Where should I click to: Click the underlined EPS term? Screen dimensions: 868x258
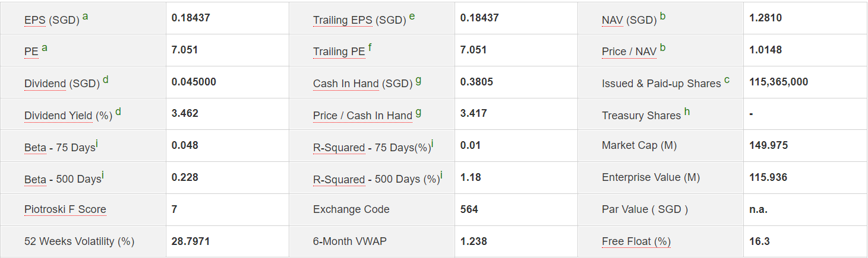35,20
